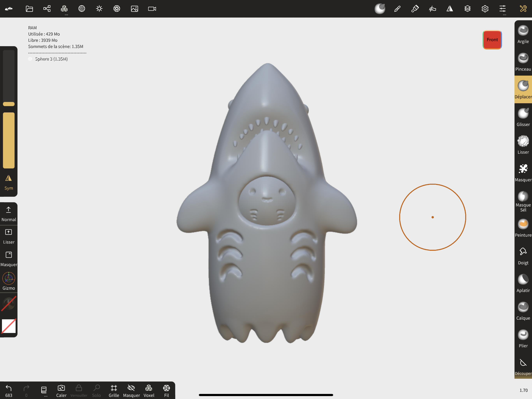Select the Plier crease tool
This screenshot has height=399, width=532.
tap(523, 339)
